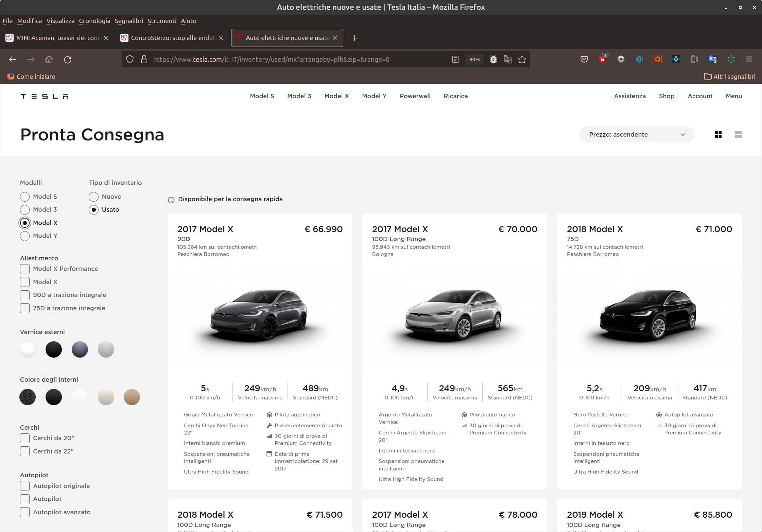Screen dimensions: 762x532
Task: Open the Ricarica navigation link
Action: 456,96
